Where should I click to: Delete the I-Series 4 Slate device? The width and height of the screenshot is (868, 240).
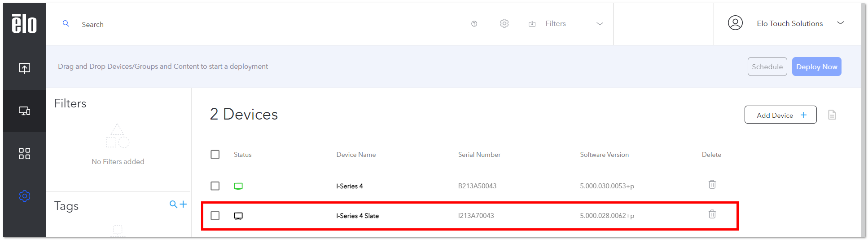pos(712,214)
